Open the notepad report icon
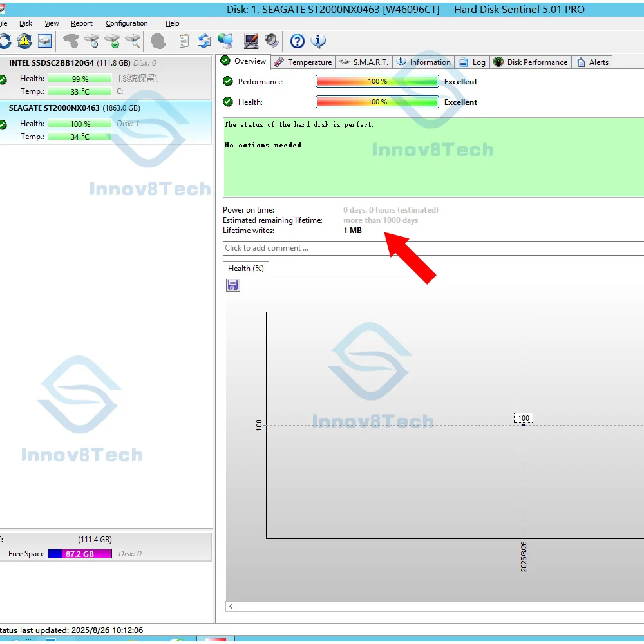Viewport: 644px width, 644px height. coord(184,41)
